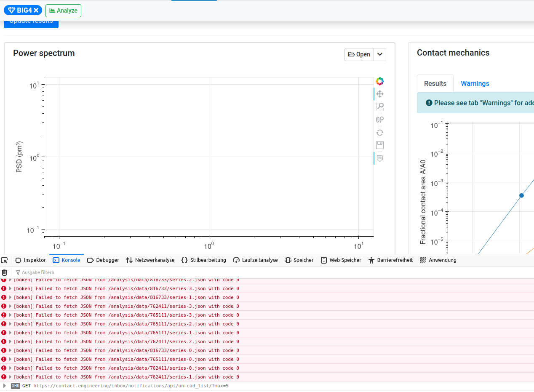
Task: Click the Laufzeitanalyse stopwatch icon
Action: (x=235, y=260)
